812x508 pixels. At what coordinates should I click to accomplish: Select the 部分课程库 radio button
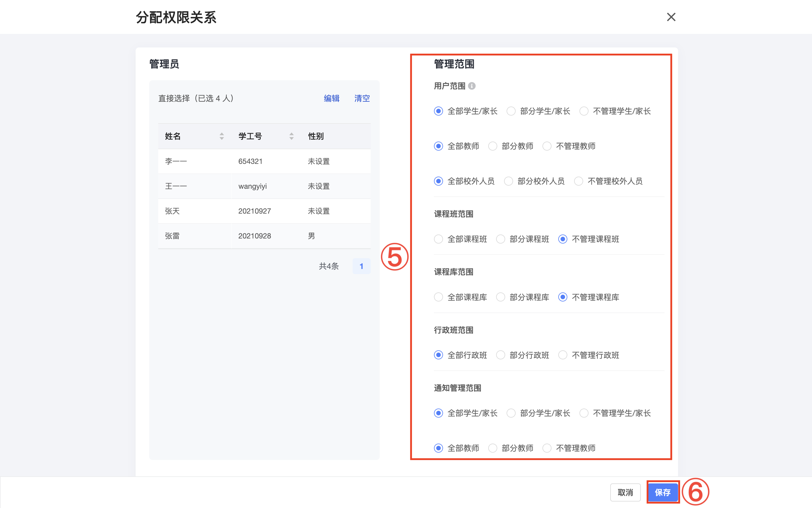(x=501, y=297)
